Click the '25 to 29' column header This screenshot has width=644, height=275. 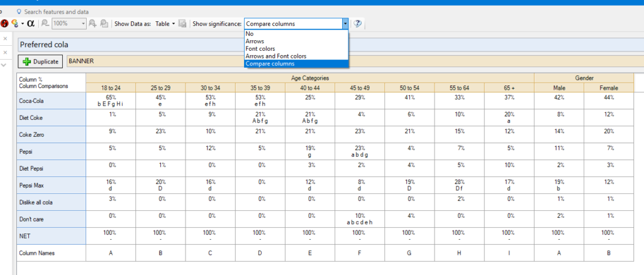[160, 88]
